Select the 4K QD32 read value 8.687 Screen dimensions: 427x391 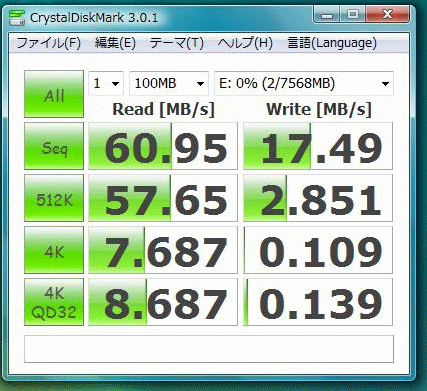tap(163, 302)
